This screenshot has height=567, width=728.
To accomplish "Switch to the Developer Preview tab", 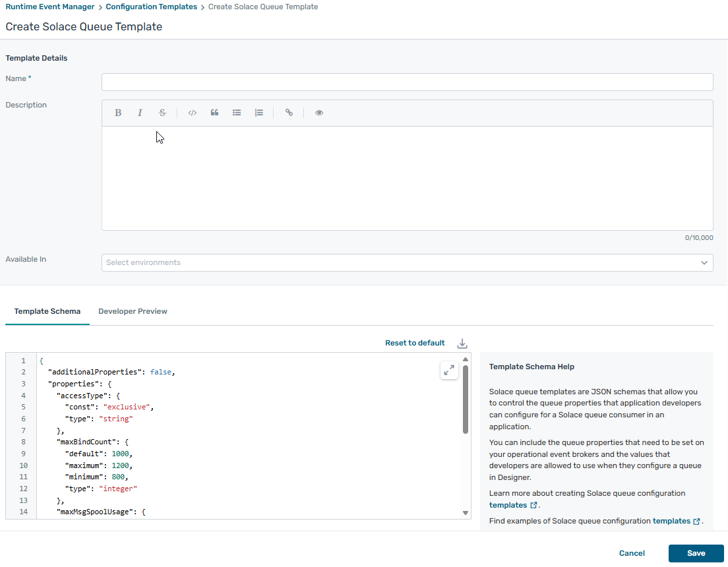I will (x=133, y=311).
